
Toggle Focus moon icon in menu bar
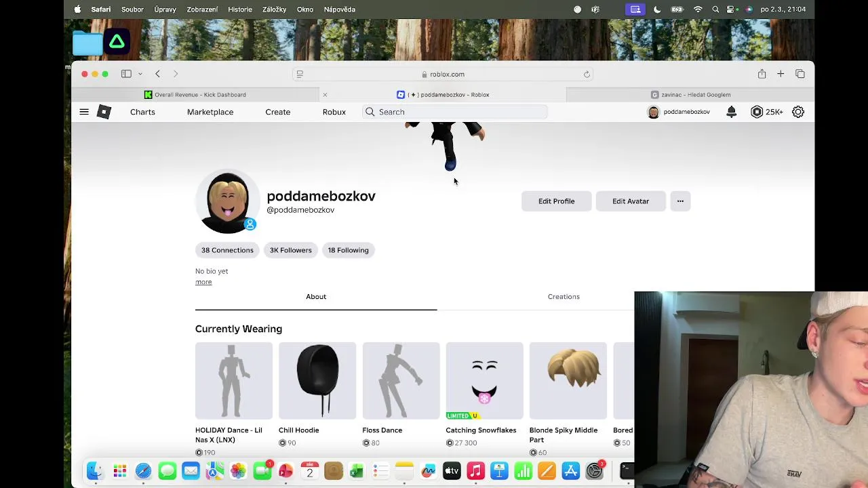[x=657, y=9]
